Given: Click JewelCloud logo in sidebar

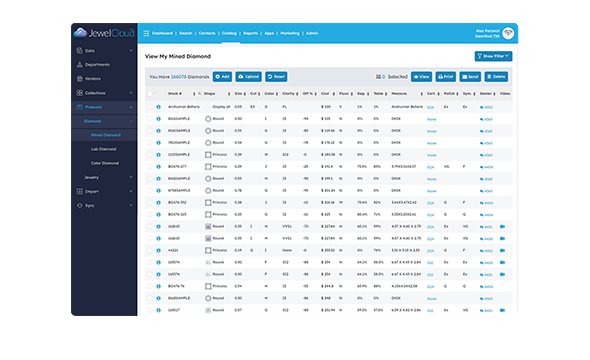Looking at the screenshot, I should [x=104, y=33].
